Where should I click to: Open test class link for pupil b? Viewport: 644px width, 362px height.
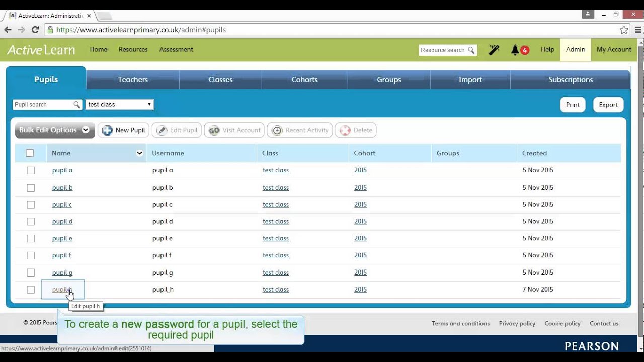(276, 188)
